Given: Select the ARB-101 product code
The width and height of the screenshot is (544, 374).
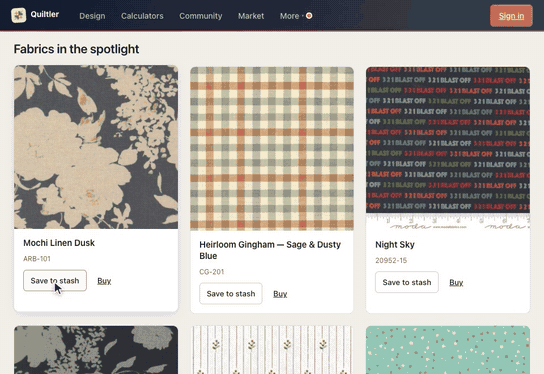Looking at the screenshot, I should (37, 259).
